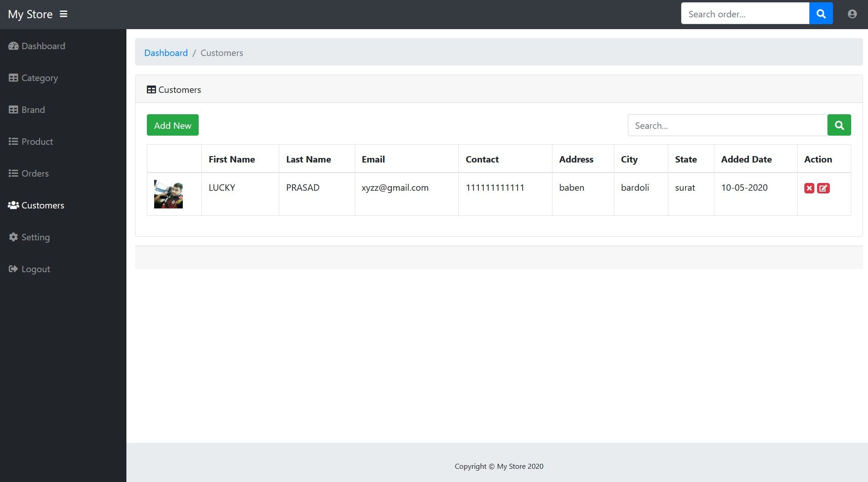
Task: Click the Email column header
Action: pyautogui.click(x=373, y=159)
